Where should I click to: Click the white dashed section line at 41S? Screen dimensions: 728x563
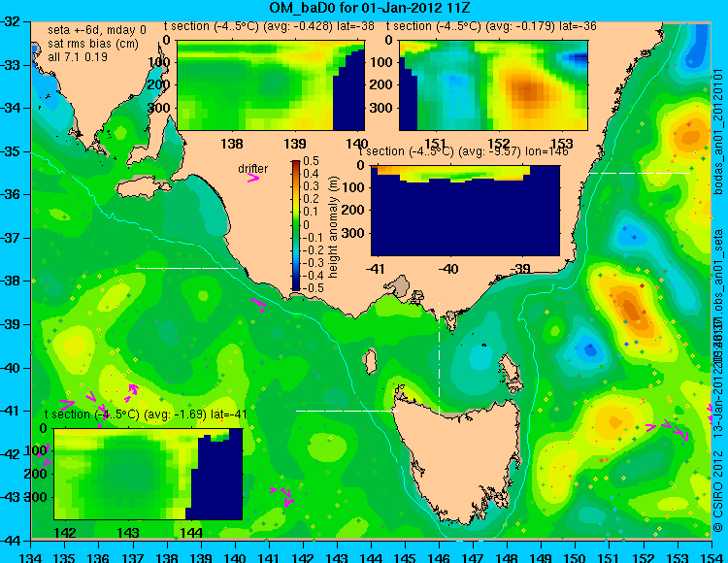347,411
